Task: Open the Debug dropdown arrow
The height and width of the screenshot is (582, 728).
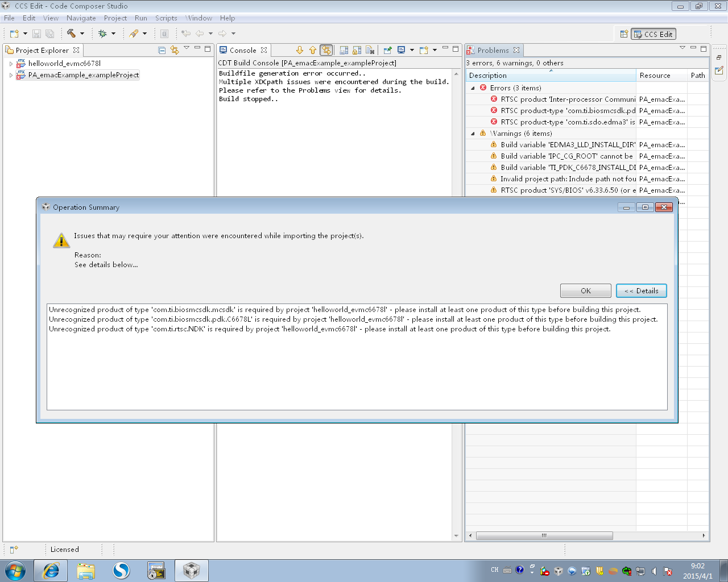Action: click(113, 34)
